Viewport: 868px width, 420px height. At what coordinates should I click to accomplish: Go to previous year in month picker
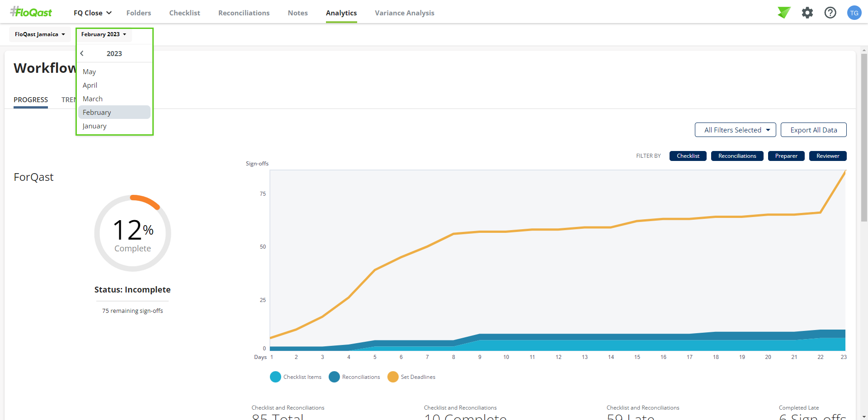point(82,53)
